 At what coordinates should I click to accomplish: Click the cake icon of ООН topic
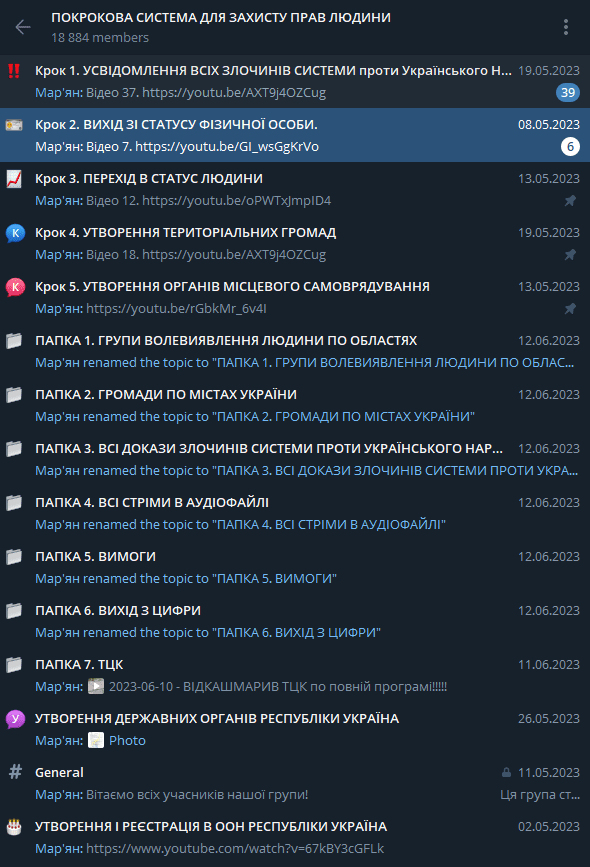pos(14,827)
